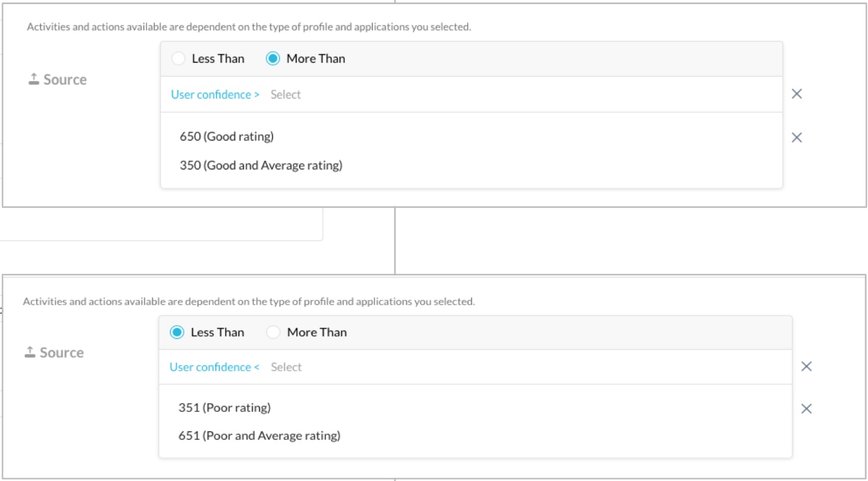868x481 pixels.
Task: Click the Source label next to 'User confidence >' panel
Action: pos(65,80)
